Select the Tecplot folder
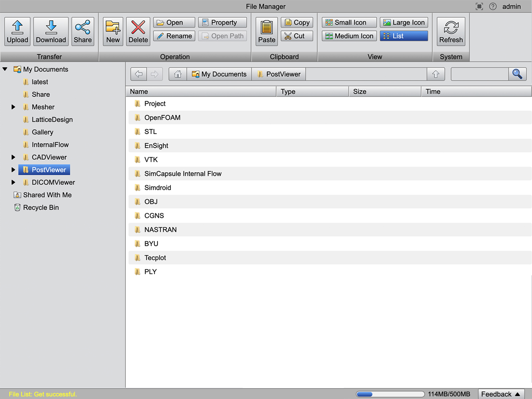Image resolution: width=532 pixels, height=399 pixels. point(330,258)
